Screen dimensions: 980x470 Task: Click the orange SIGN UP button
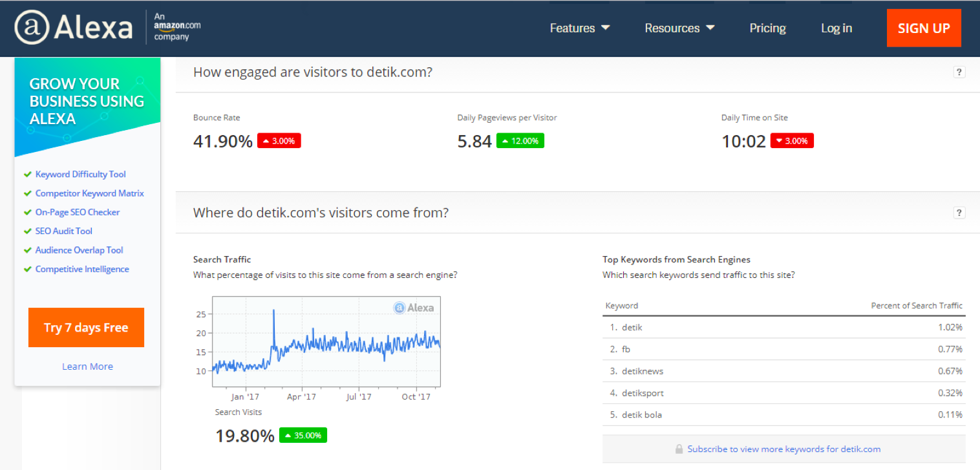point(924,28)
